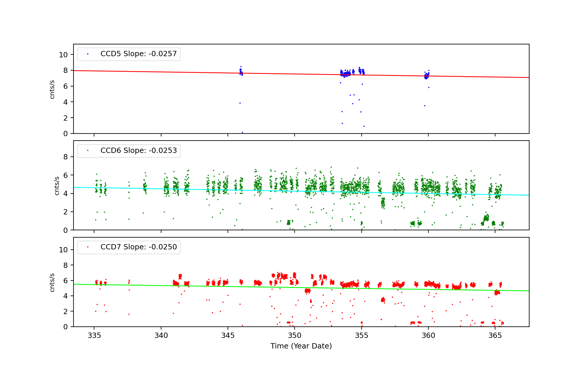Click the 340 x-axis tick label

pos(161,336)
